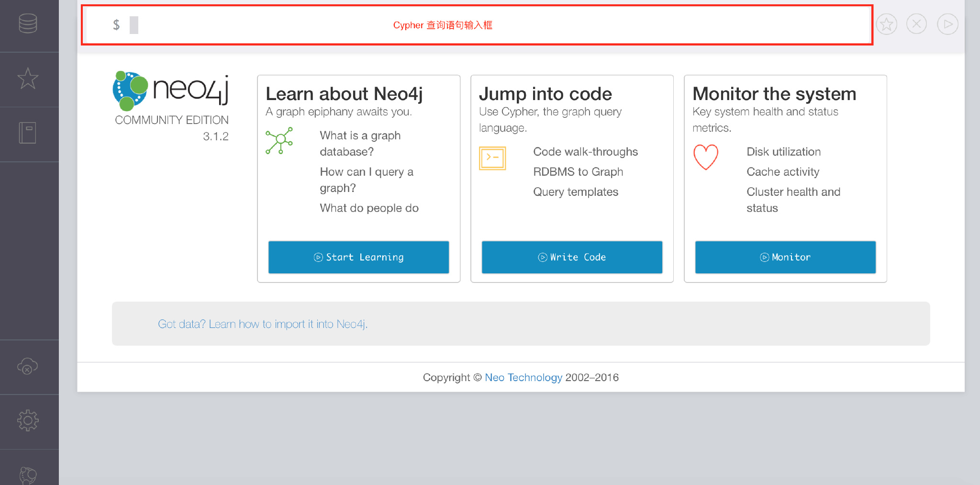Click 'Query templates' text
The width and height of the screenshot is (980, 485).
click(576, 192)
